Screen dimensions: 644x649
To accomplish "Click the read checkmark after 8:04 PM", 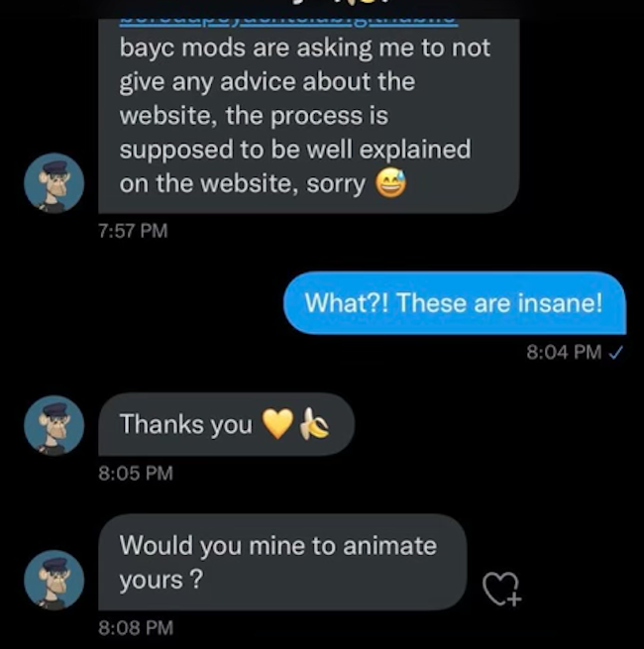I will click(x=617, y=352).
